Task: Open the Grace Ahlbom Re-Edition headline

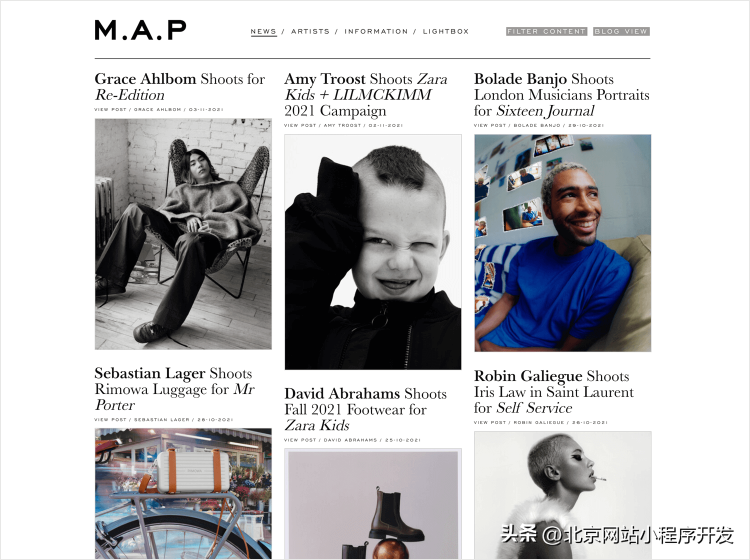Action: click(x=179, y=87)
